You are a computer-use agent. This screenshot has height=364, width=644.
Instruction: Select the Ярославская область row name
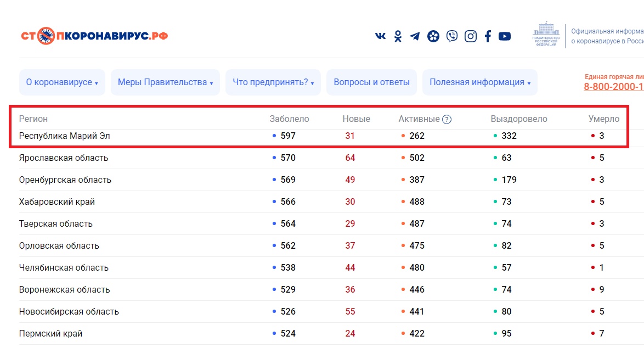[x=64, y=158]
